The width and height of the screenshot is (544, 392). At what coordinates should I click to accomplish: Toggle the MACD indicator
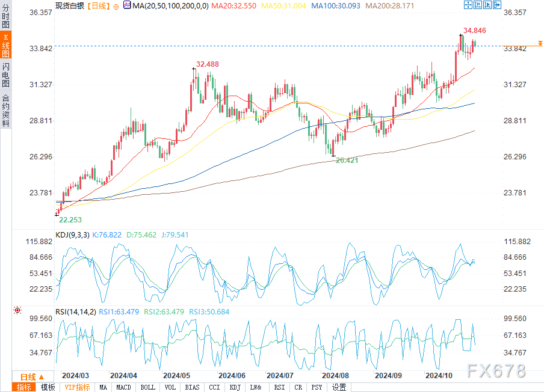pos(123,387)
